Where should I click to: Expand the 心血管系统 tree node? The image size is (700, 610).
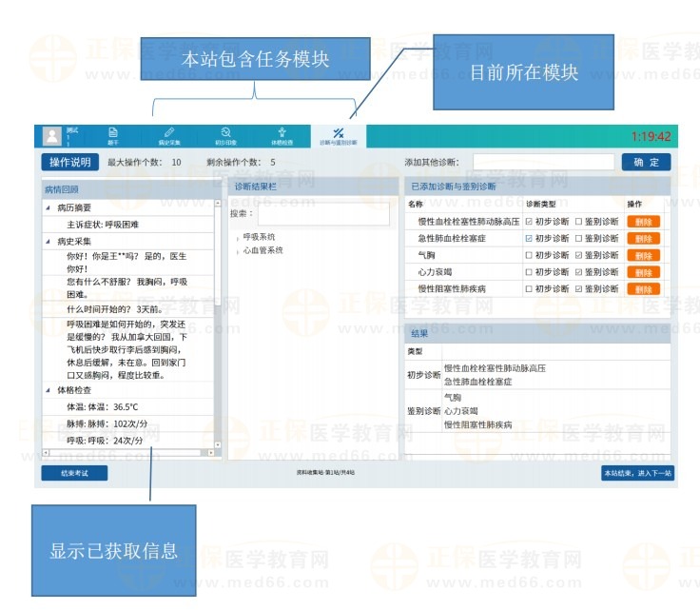click(238, 252)
